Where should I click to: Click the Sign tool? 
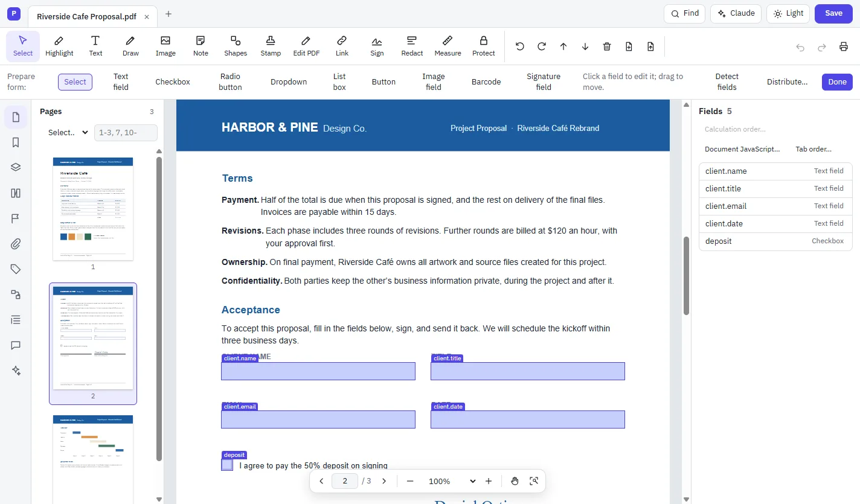tap(377, 46)
